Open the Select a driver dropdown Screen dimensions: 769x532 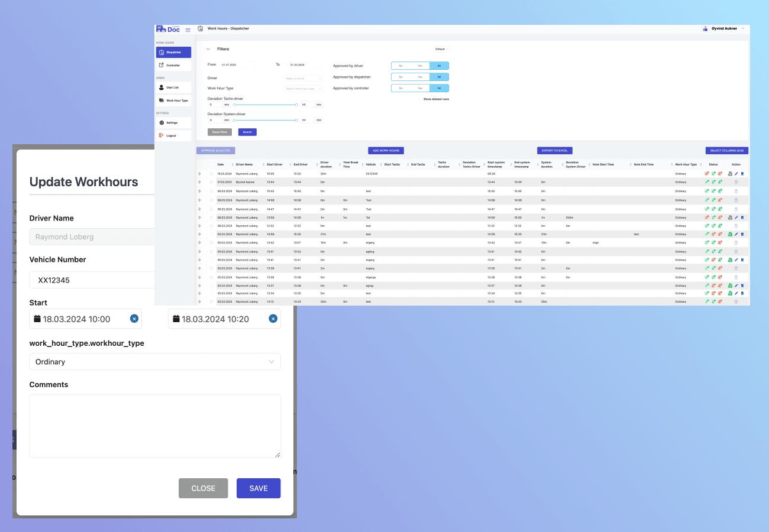point(303,77)
